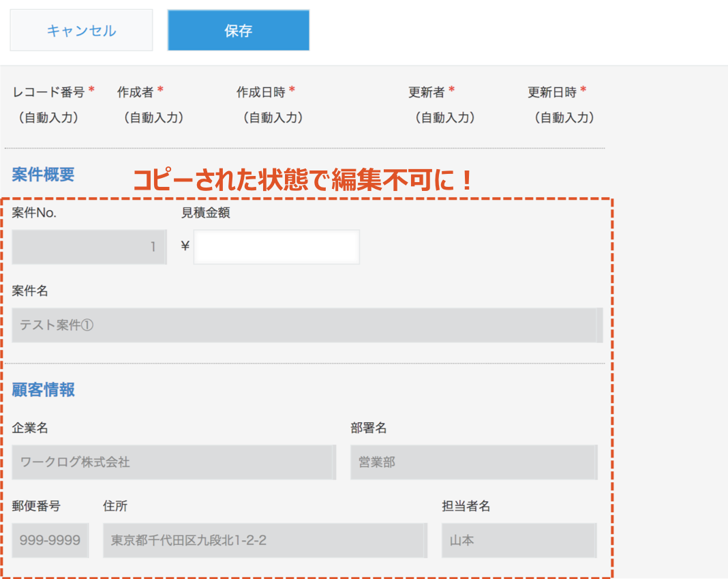Click the 作成日時 field label
Image resolution: width=728 pixels, height=579 pixels.
point(260,92)
